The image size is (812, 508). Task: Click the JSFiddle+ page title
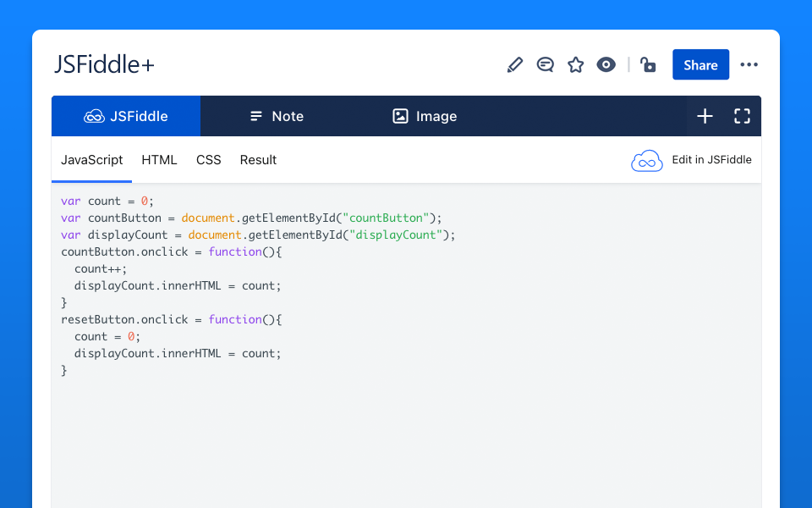[104, 65]
